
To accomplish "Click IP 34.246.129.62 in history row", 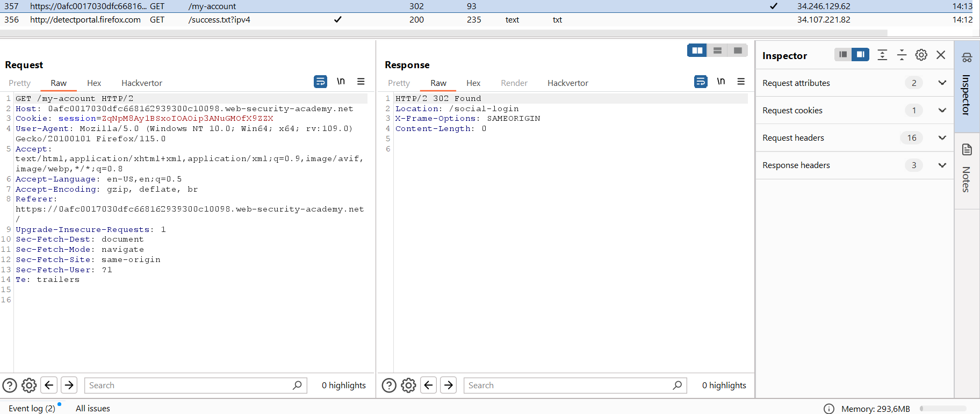I will 824,6.
